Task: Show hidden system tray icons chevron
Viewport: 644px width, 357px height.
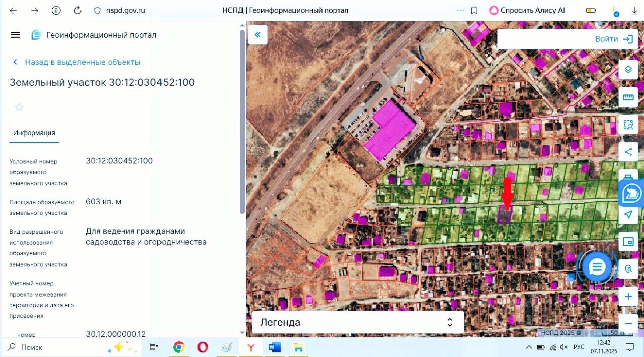Action: 528,347
